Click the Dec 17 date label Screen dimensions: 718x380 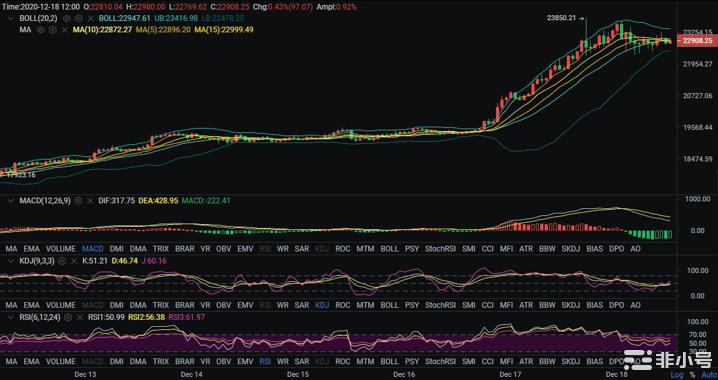click(x=510, y=375)
